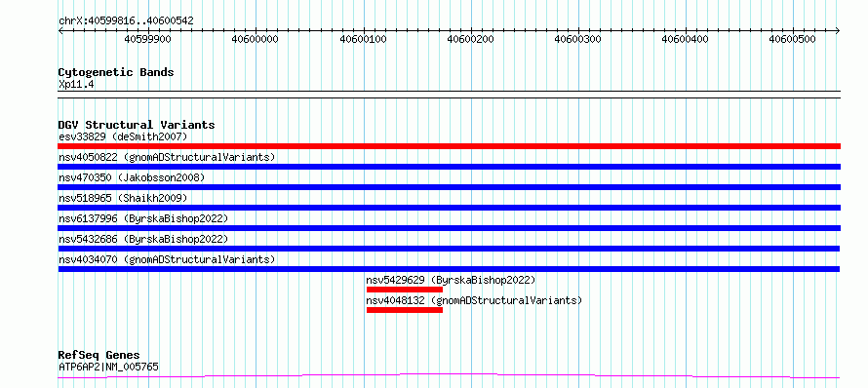The width and height of the screenshot is (868, 388).
Task: Click the Cytogenetic Bands track heading
Action: click(116, 72)
